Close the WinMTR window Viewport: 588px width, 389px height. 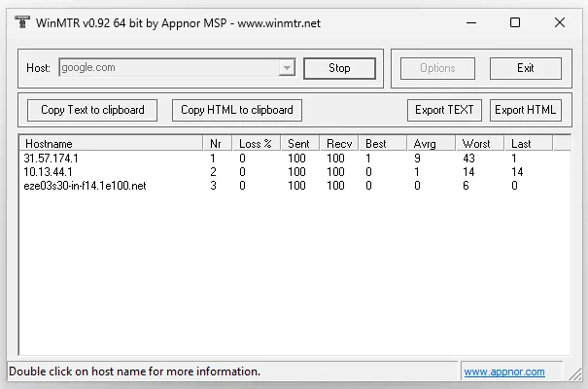coord(560,23)
